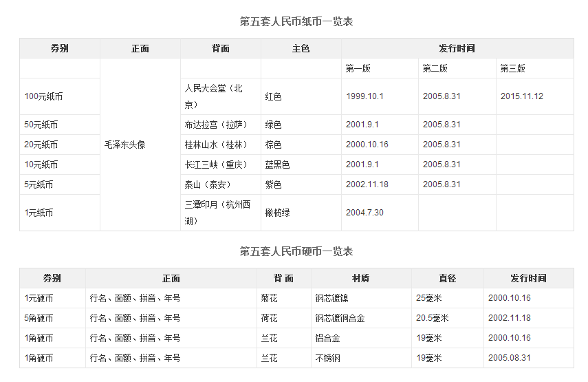Viewport: 588px width, 382px height.
Task: Click the 2015.11.12 third edition date
Action: tap(521, 96)
